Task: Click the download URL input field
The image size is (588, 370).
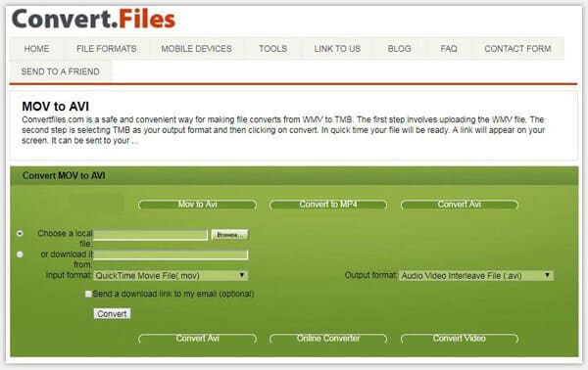Action: click(171, 254)
